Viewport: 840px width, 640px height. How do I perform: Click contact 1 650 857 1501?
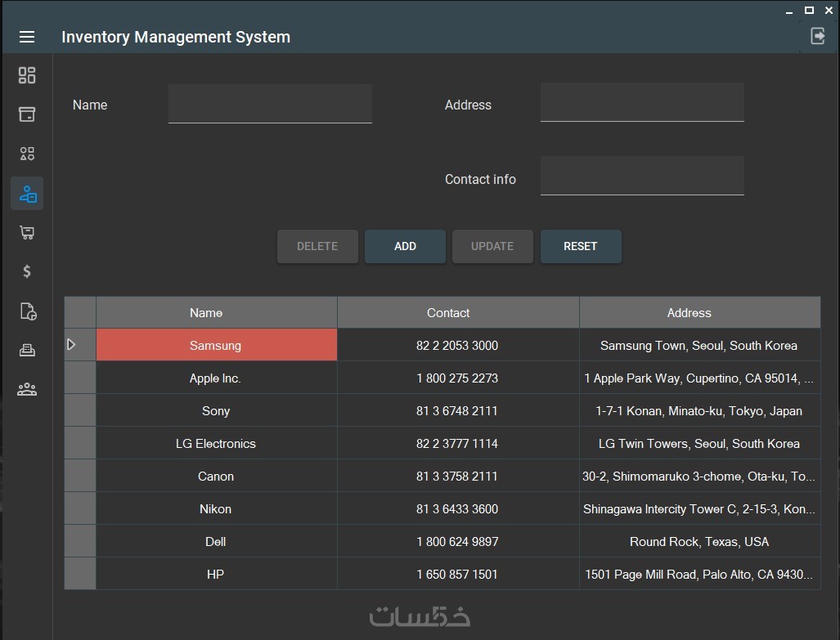click(x=458, y=574)
